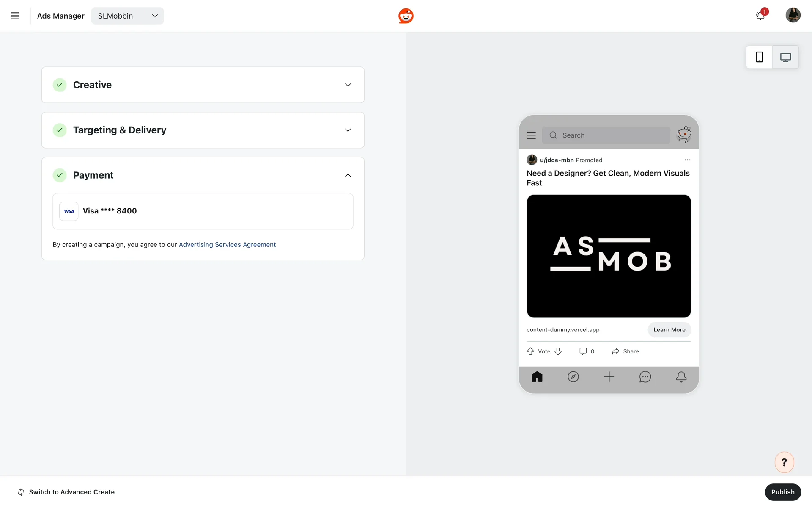This screenshot has height=508, width=812.
Task: Switch to Advanced Create
Action: pos(66,492)
